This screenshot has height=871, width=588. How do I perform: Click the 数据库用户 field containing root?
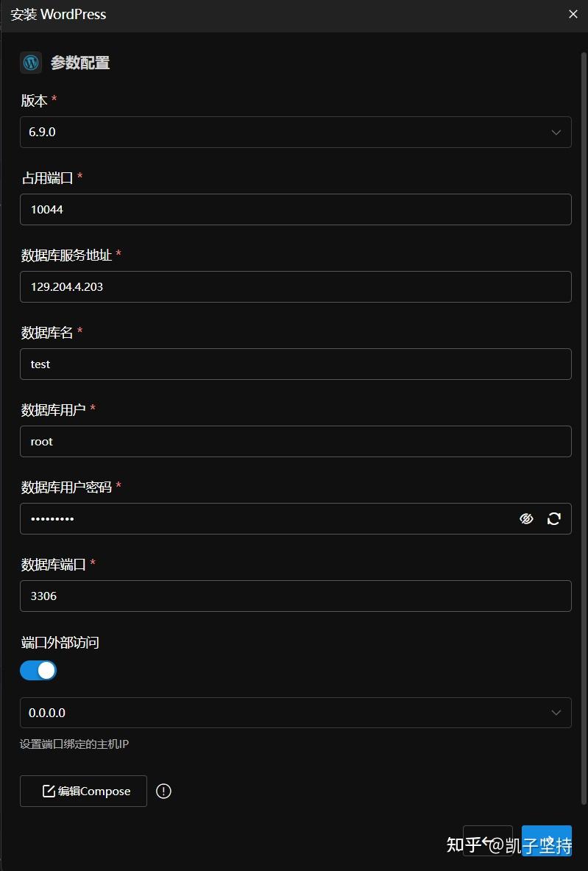[294, 441]
